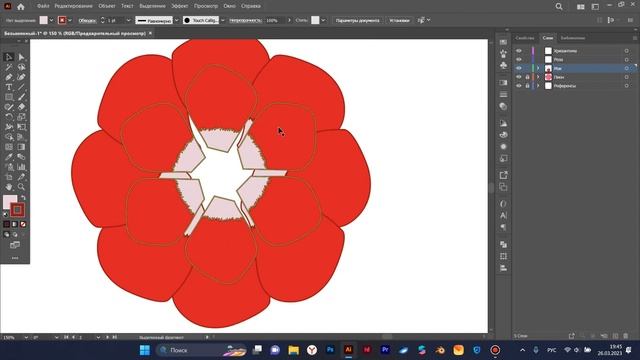The width and height of the screenshot is (640, 360).
Task: Click the Stroke swatch in toolbox
Action: pyautogui.click(x=17, y=210)
